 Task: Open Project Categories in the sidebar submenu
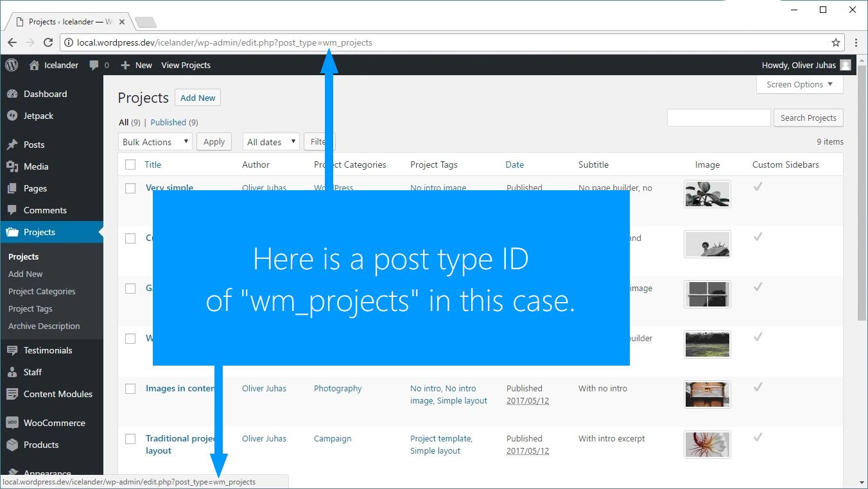coord(42,291)
